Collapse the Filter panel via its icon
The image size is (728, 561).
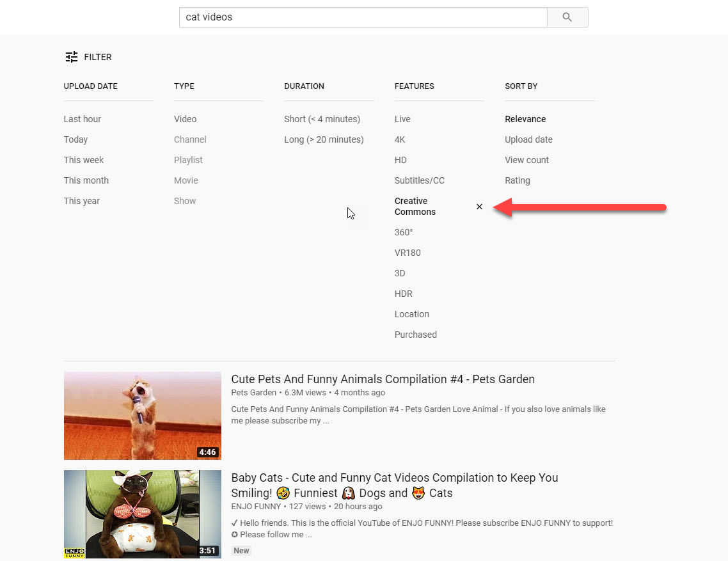pyautogui.click(x=72, y=57)
